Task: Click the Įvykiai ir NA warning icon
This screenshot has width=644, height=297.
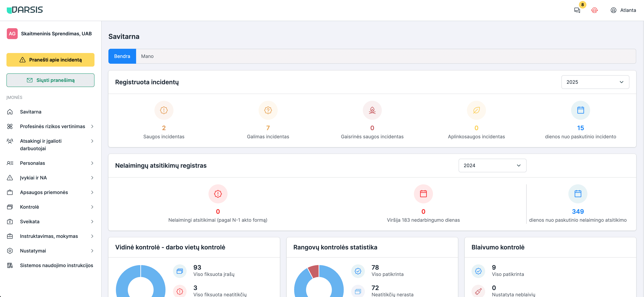Action: pyautogui.click(x=10, y=178)
